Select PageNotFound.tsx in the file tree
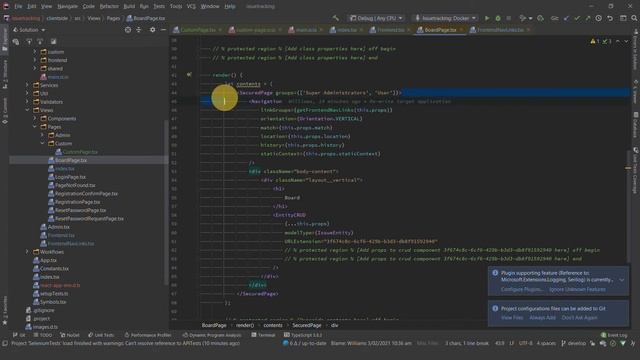 pyautogui.click(x=75, y=185)
